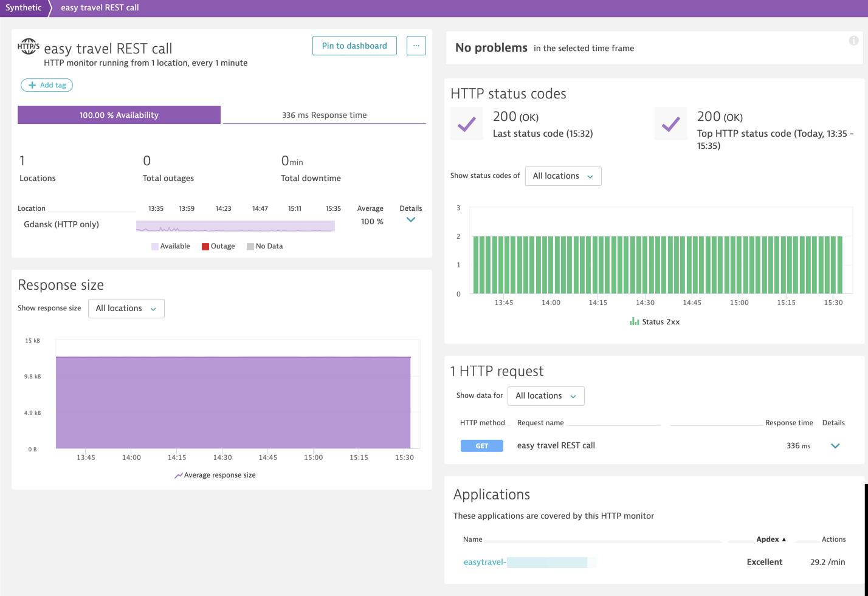Screen dimensions: 868x596
Task: Click Pin to dashboard
Action: coord(354,46)
